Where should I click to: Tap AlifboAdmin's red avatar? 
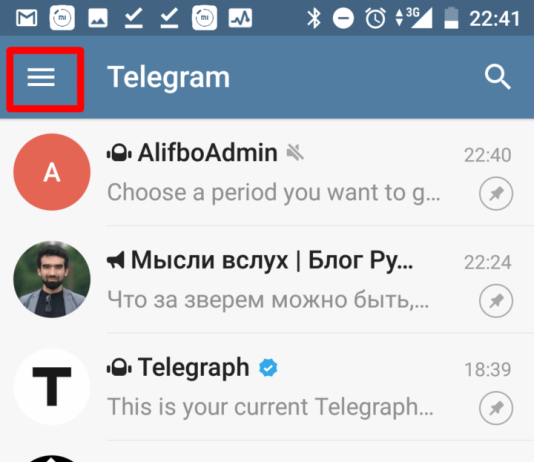pyautogui.click(x=52, y=172)
